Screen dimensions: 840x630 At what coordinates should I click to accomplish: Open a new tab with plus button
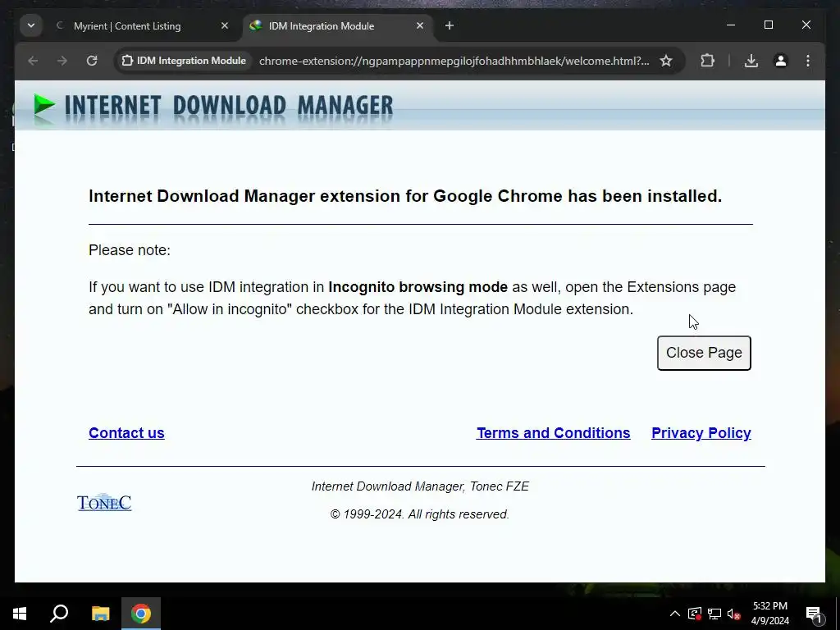[450, 25]
